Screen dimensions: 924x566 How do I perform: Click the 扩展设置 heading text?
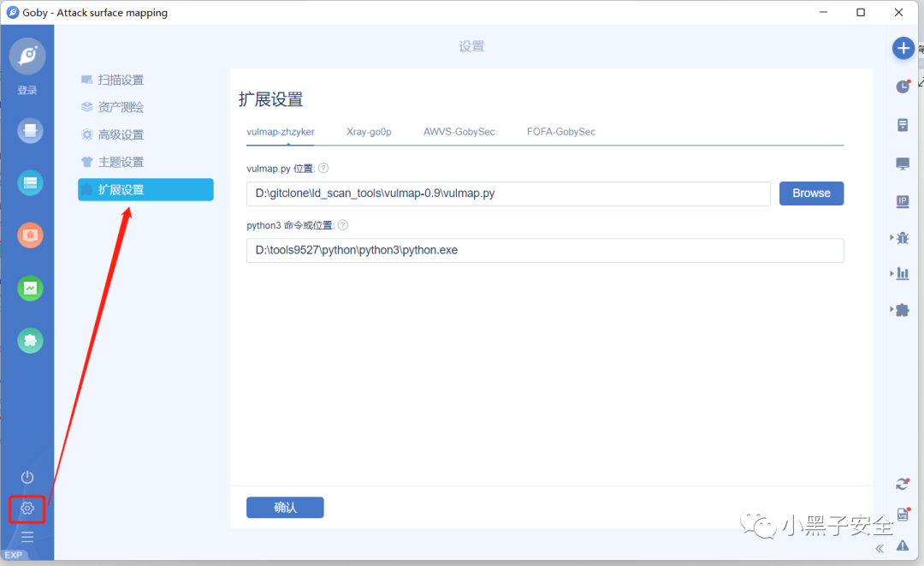tap(271, 99)
